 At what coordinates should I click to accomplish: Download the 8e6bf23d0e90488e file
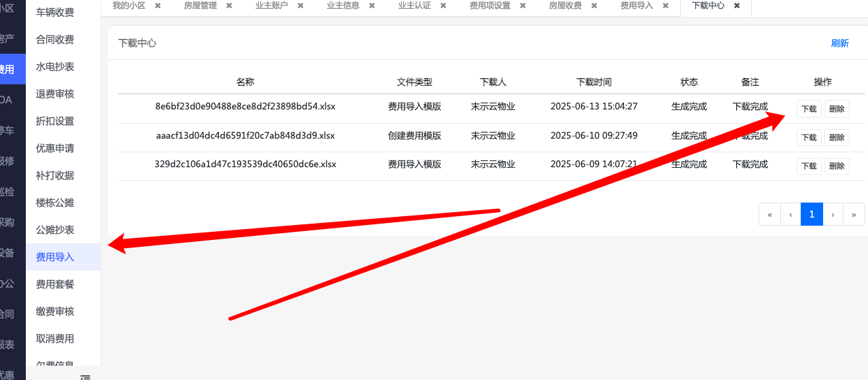tap(809, 109)
